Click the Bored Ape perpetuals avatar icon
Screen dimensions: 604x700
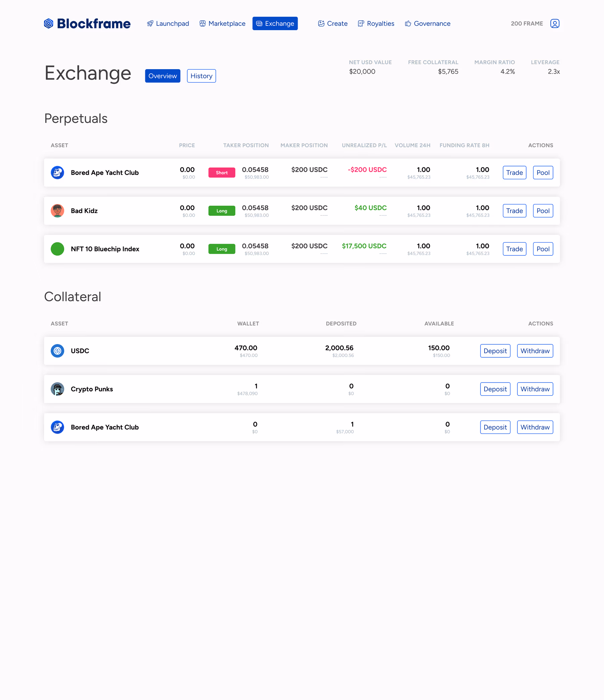click(57, 172)
